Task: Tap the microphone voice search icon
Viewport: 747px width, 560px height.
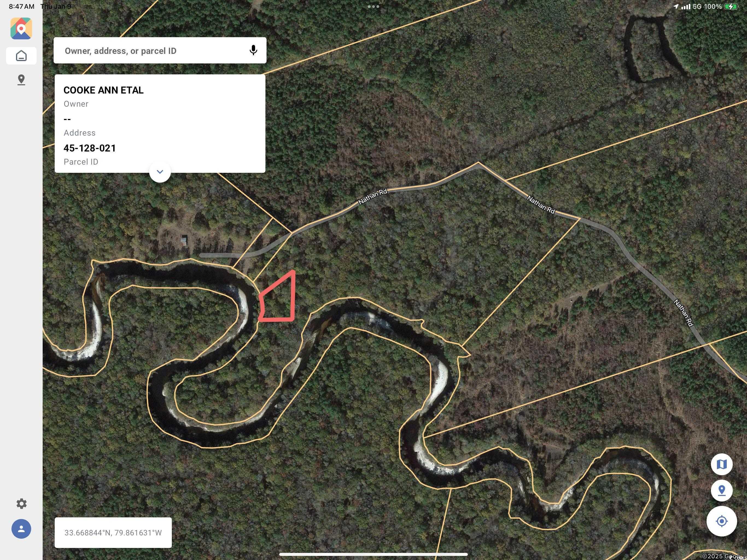Action: point(253,50)
